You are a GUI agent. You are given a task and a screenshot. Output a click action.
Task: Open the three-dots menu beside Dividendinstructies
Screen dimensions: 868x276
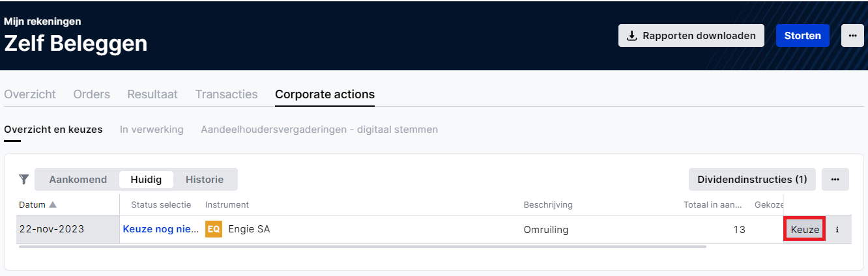coord(835,179)
